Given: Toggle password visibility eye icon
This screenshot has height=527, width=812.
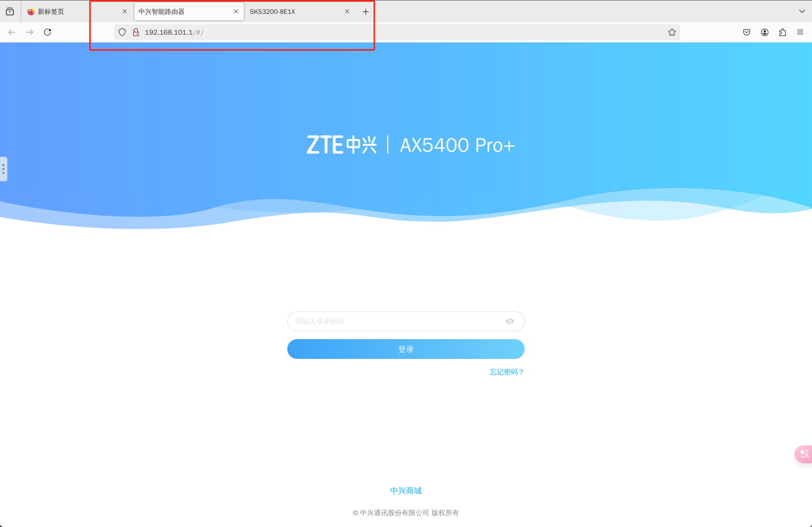Looking at the screenshot, I should coord(510,321).
